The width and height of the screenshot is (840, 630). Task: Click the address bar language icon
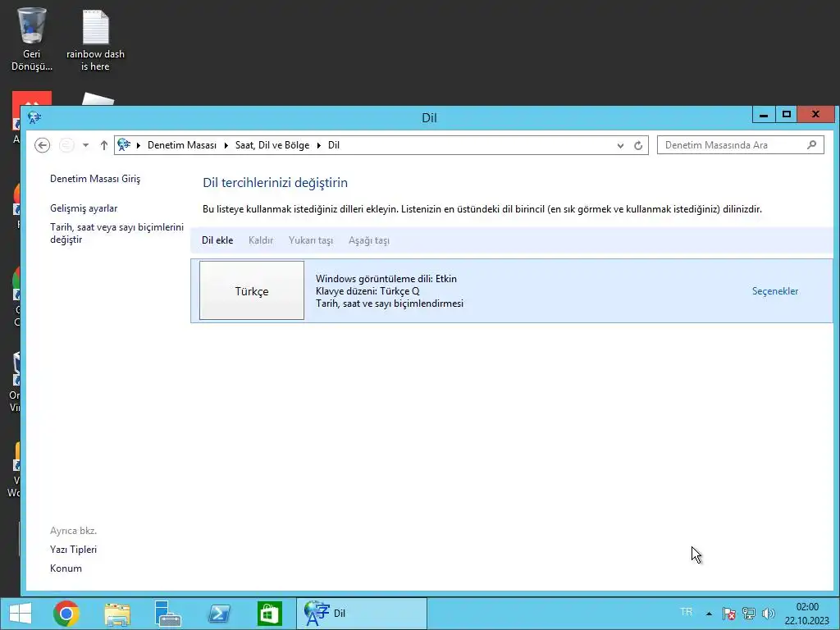point(124,144)
